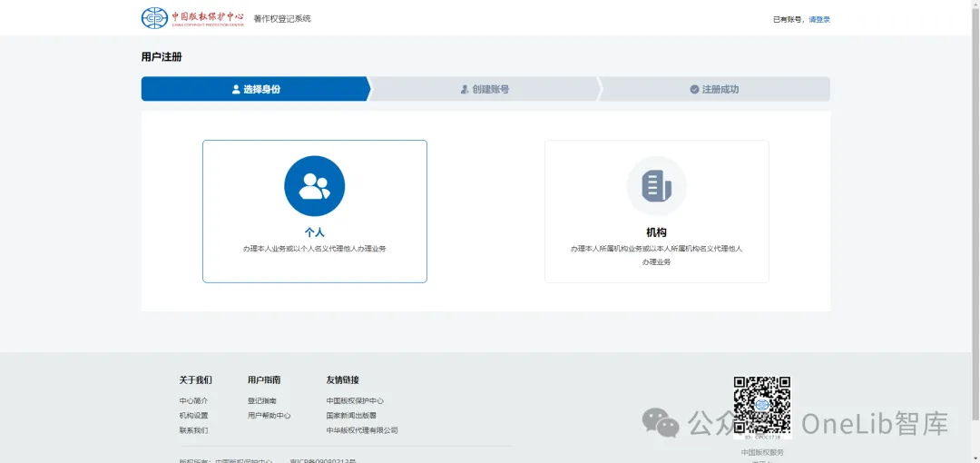Choose the 机构 identity title
Image resolution: width=980 pixels, height=463 pixels.
pyautogui.click(x=656, y=232)
